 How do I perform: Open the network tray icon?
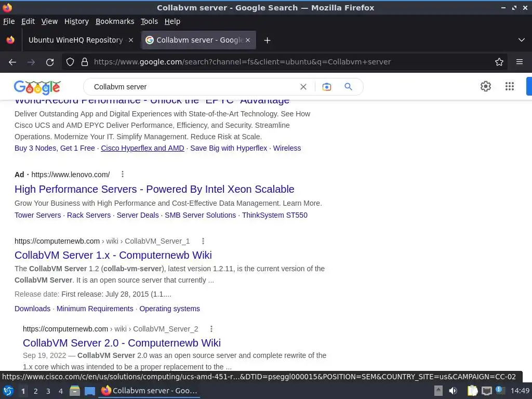coord(486,391)
